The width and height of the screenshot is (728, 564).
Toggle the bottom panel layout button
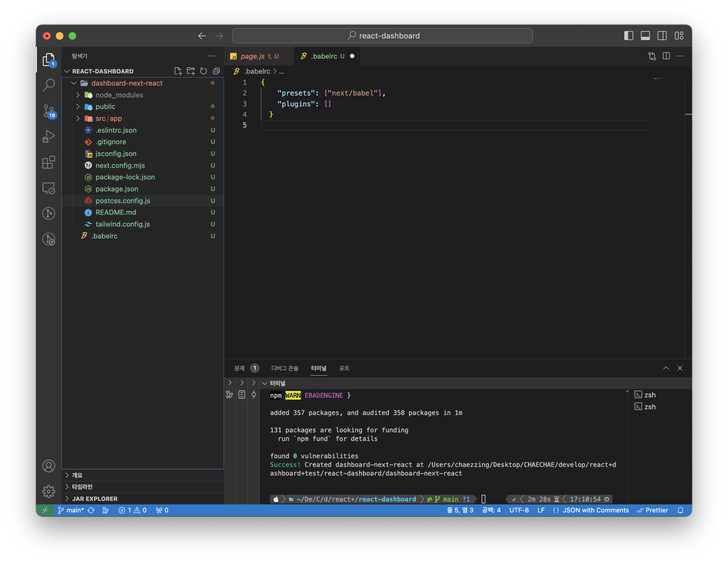pos(645,36)
